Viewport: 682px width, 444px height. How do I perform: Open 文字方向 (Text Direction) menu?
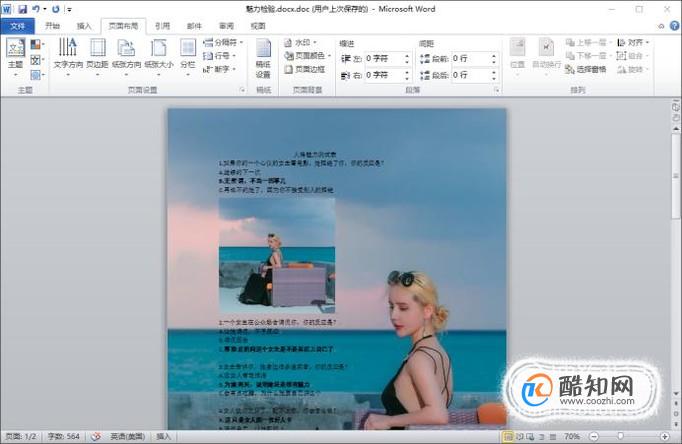point(68,57)
